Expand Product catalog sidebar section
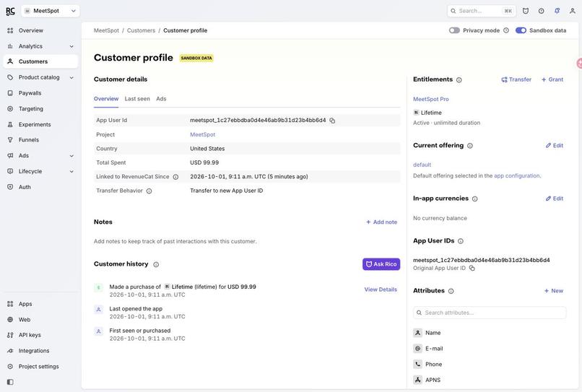The image size is (582, 392). click(x=40, y=77)
